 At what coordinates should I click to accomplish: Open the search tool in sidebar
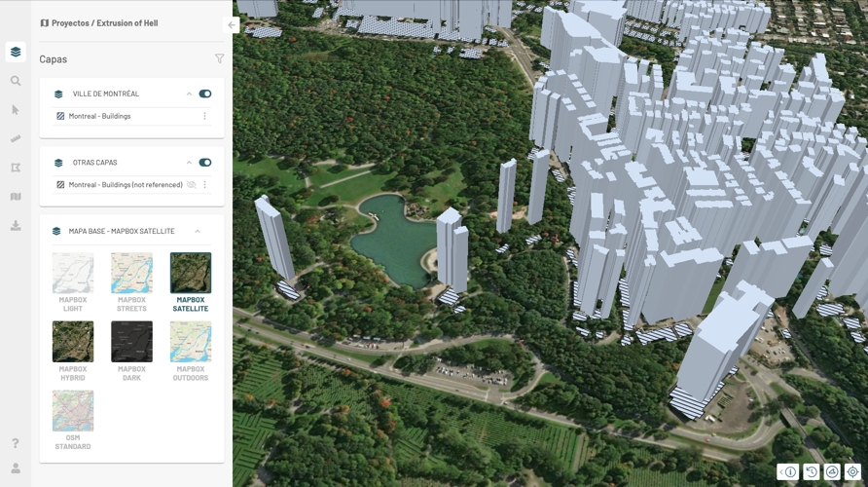point(16,81)
